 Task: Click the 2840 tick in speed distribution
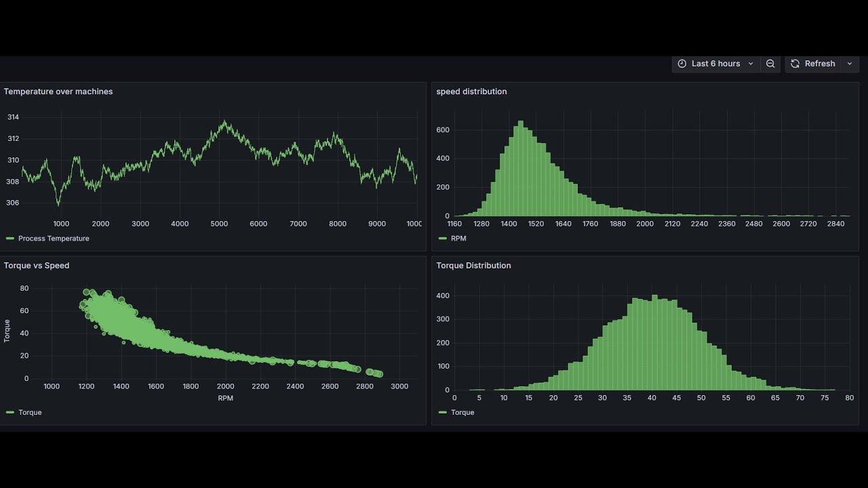[835, 224]
